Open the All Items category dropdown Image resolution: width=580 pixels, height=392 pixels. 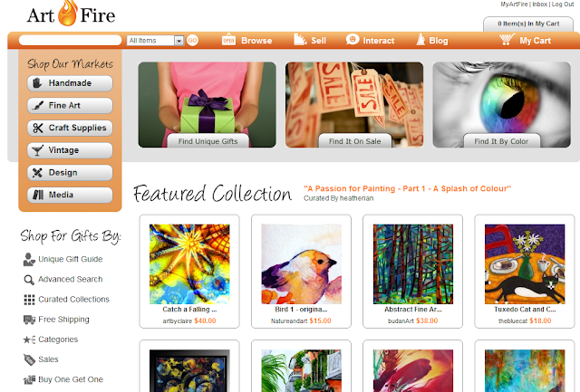click(155, 40)
